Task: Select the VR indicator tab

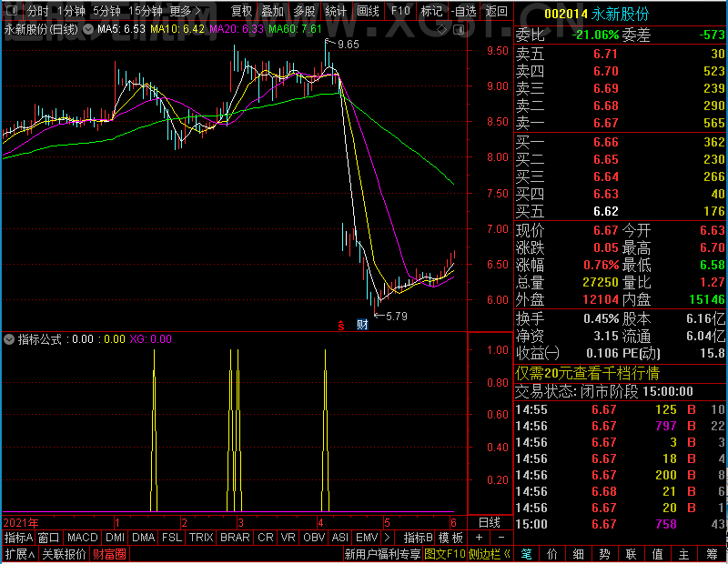Action: point(288,538)
